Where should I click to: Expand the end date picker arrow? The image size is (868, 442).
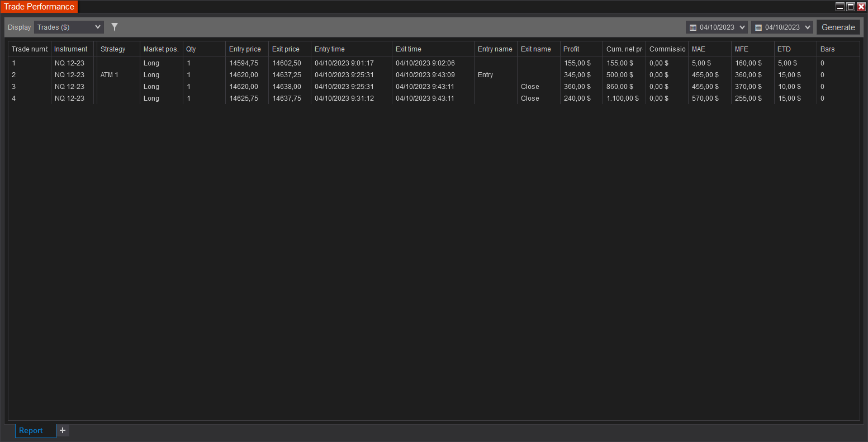[808, 27]
